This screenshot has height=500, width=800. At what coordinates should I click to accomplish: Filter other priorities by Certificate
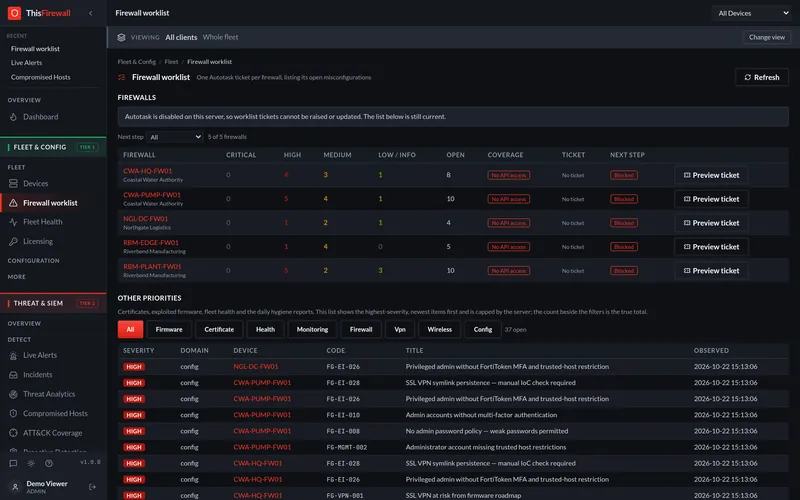219,330
